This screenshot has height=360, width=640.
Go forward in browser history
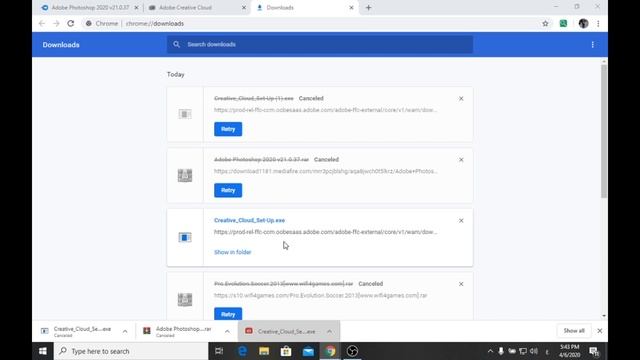(x=56, y=24)
